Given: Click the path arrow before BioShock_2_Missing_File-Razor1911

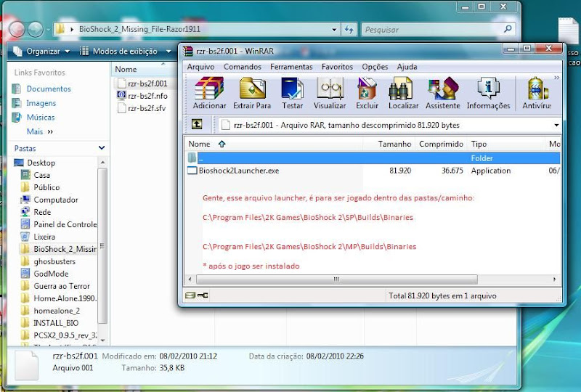Looking at the screenshot, I should pyautogui.click(x=72, y=29).
